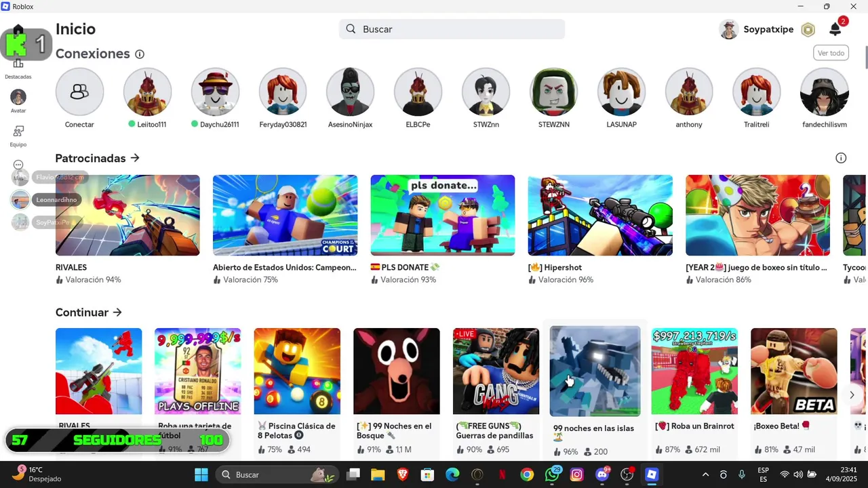868x488 pixels.
Task: Click the Windows taskbar Buscar search box
Action: [x=278, y=474]
